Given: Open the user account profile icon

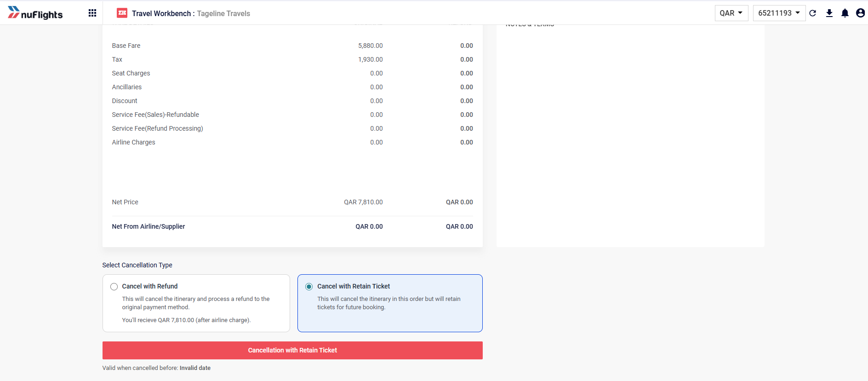Looking at the screenshot, I should click(x=860, y=13).
